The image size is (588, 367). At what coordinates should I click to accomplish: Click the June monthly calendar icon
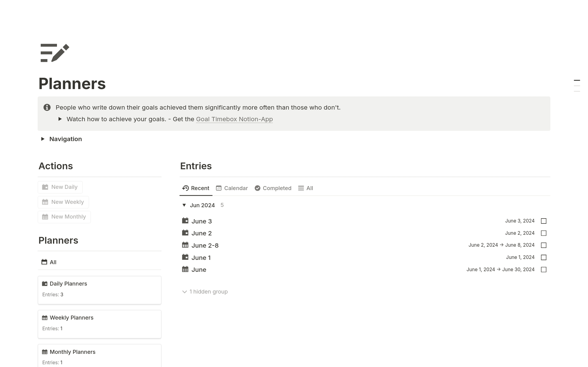(x=185, y=269)
